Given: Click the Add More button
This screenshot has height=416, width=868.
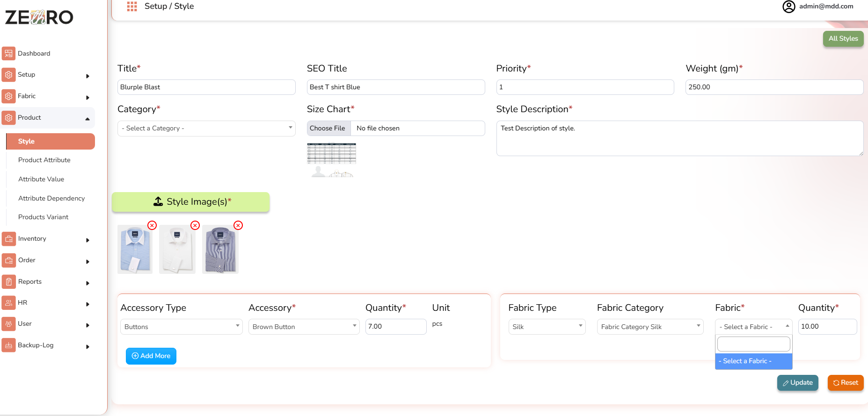Looking at the screenshot, I should coord(151,356).
